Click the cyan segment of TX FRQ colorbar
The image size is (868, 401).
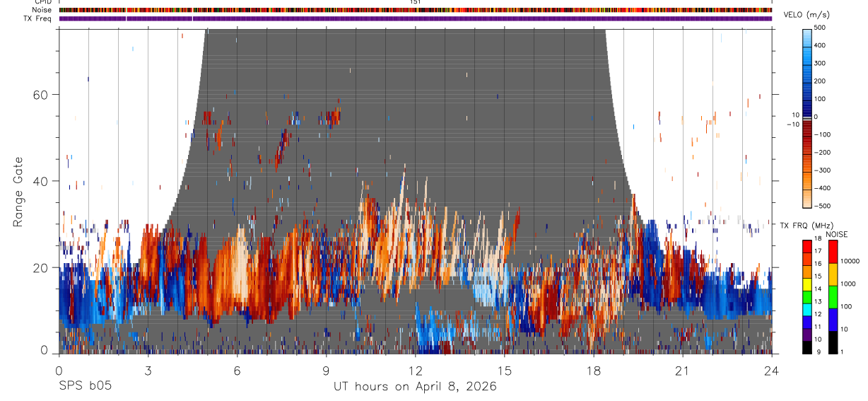807,309
